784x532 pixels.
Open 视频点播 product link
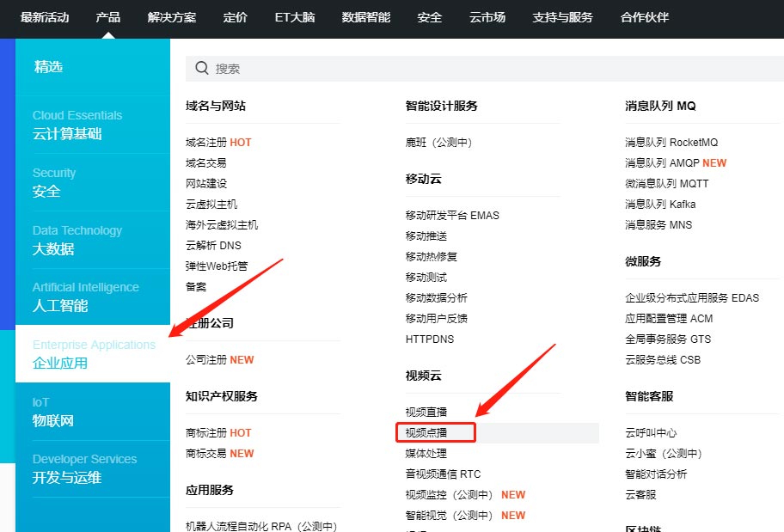coord(426,432)
